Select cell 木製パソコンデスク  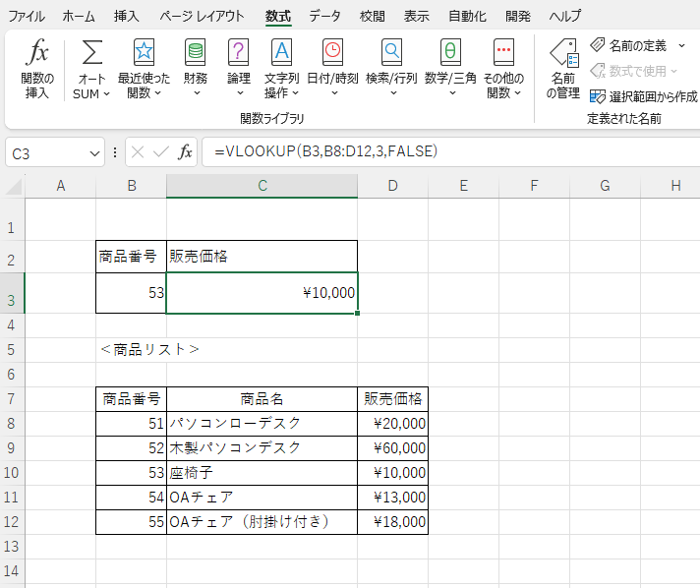(x=262, y=447)
